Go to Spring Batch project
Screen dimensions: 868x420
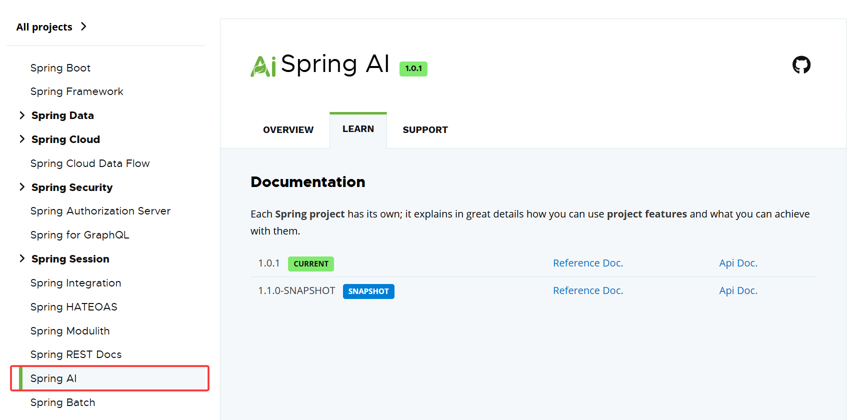pos(63,402)
